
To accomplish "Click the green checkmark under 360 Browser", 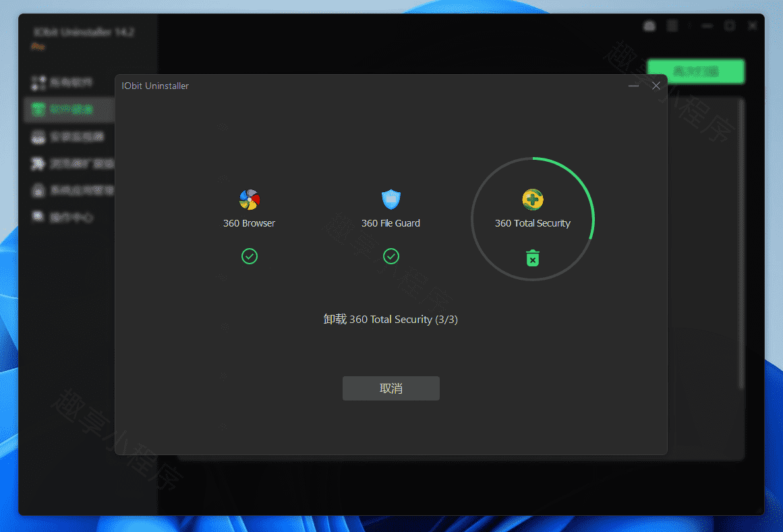I will [x=249, y=256].
